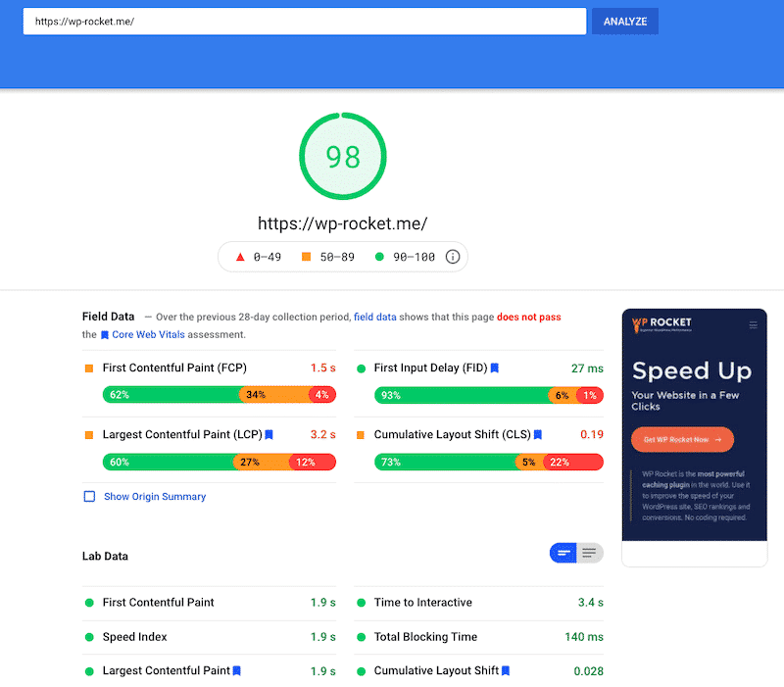This screenshot has width=784, height=687.
Task: Switch Lab Data to list view
Action: [589, 553]
